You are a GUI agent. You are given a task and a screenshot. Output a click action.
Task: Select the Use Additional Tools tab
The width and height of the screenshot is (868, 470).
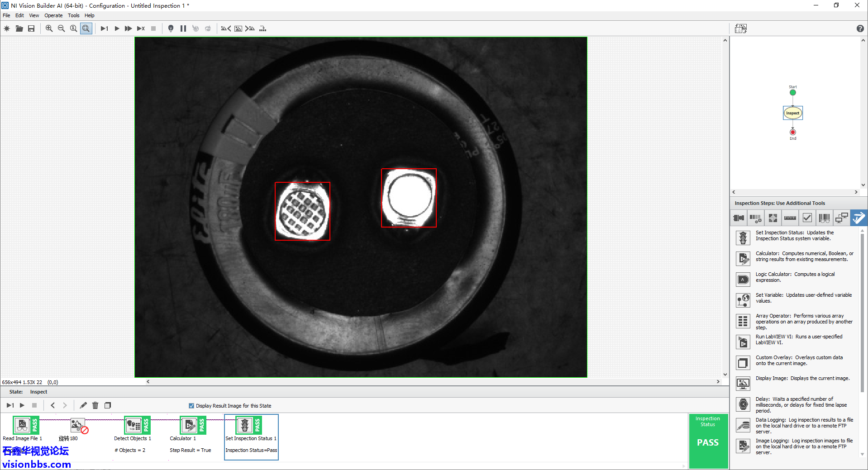(858, 218)
